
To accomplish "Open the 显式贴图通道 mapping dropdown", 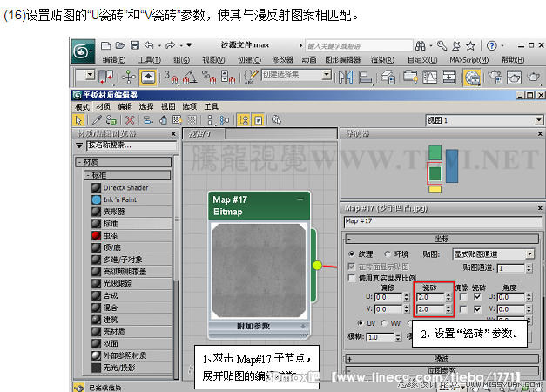I will pyautogui.click(x=494, y=254).
